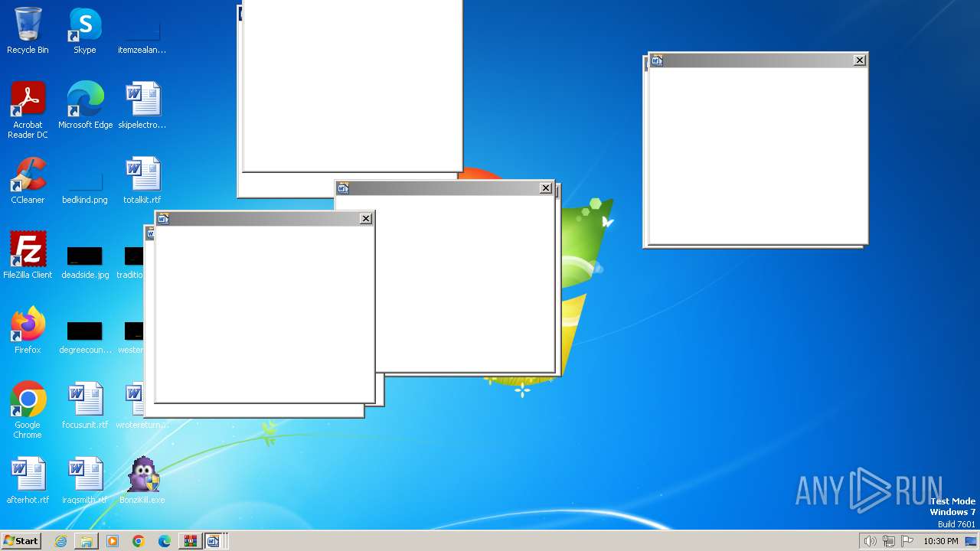Open Acrobat Reader DC shortcut
Viewport: 980px width, 551px height.
28,110
